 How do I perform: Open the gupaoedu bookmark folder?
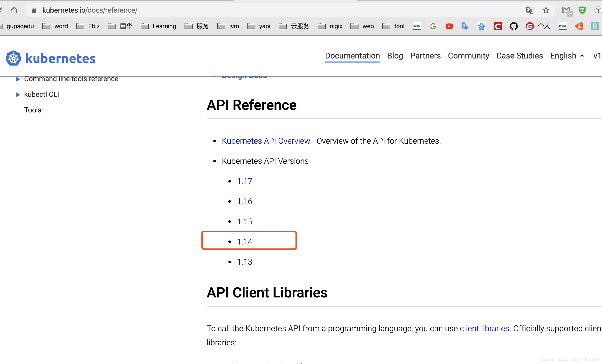click(17, 26)
